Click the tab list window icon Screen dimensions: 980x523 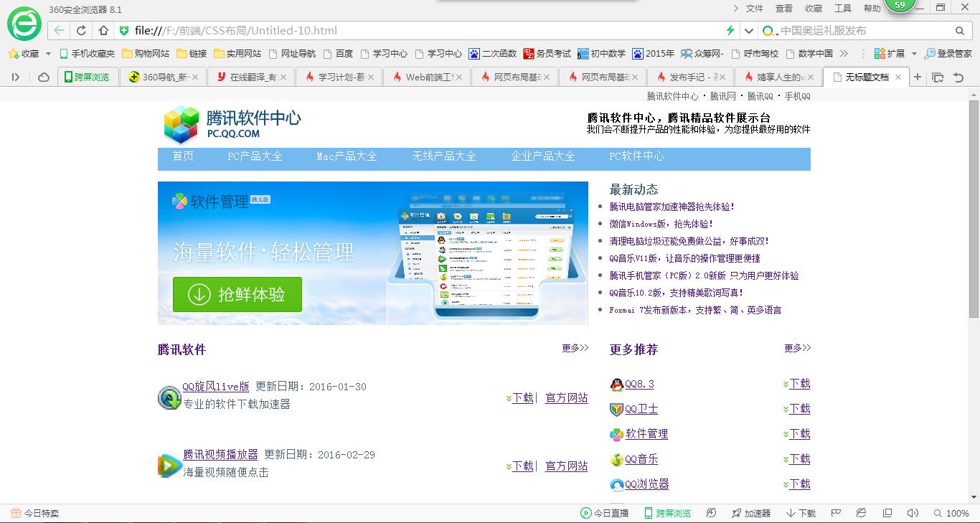(x=938, y=77)
